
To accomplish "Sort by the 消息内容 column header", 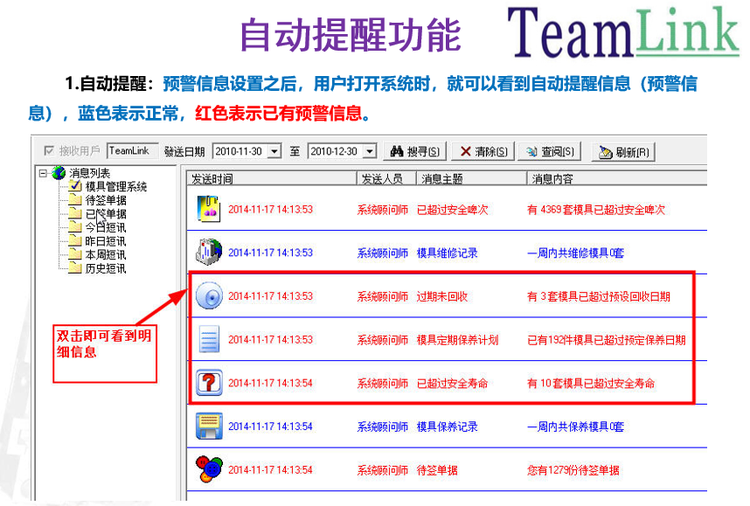I will point(617,179).
